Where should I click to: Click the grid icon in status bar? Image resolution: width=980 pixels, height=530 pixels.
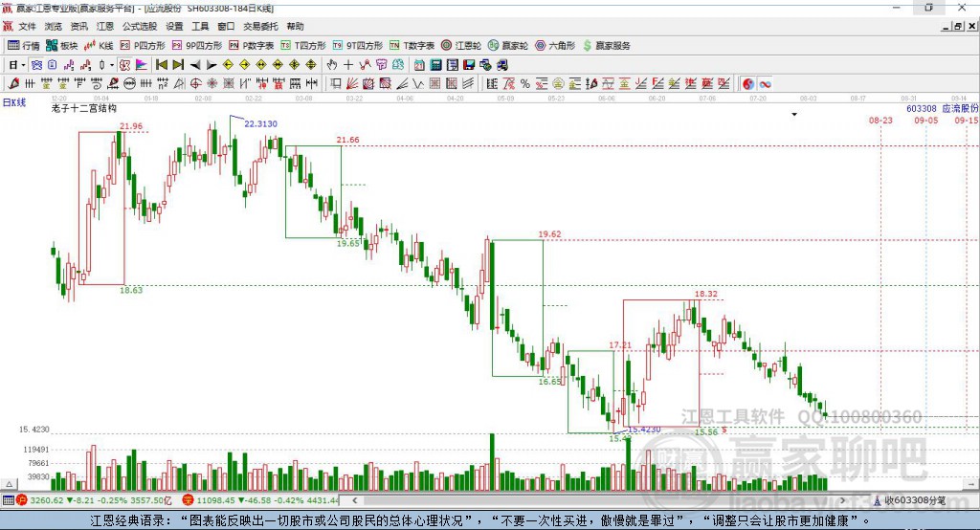click(8, 500)
